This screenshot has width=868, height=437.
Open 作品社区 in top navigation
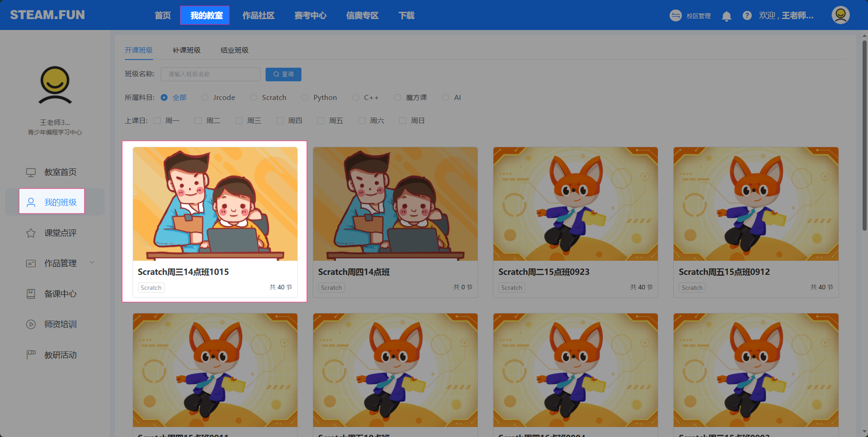(x=258, y=15)
